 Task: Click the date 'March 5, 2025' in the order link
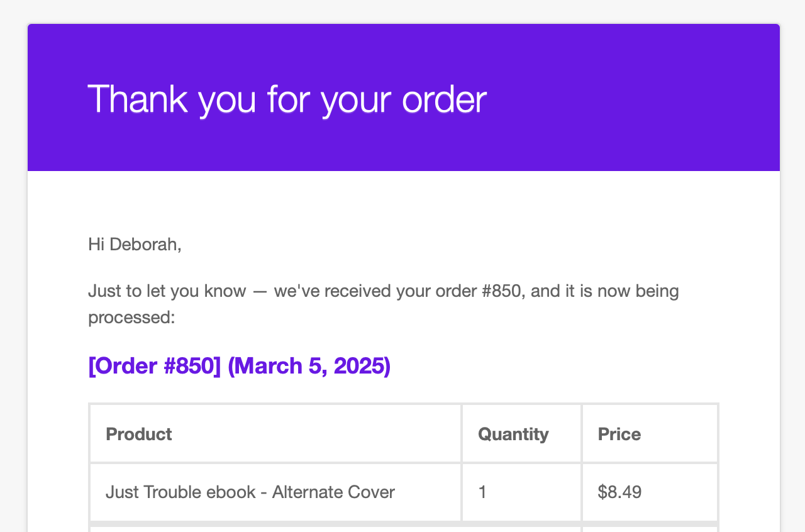coord(309,365)
